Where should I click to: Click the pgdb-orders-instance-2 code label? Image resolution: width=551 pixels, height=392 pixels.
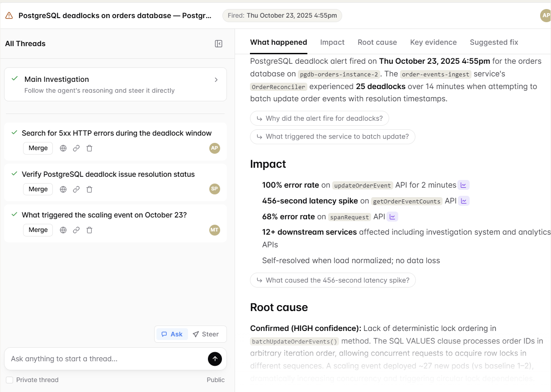pyautogui.click(x=339, y=74)
